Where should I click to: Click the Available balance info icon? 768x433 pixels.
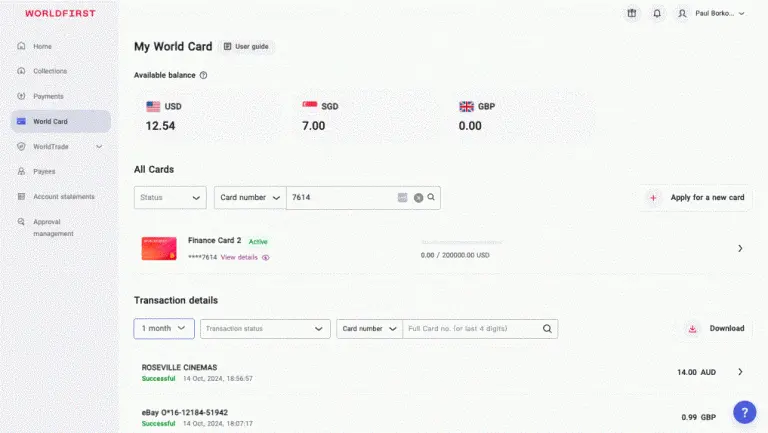(x=203, y=75)
